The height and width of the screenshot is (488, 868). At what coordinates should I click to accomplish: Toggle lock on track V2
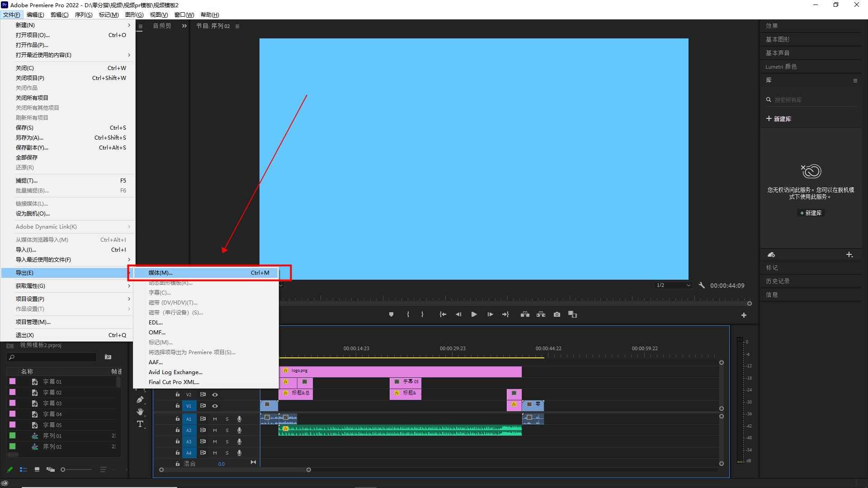[178, 394]
